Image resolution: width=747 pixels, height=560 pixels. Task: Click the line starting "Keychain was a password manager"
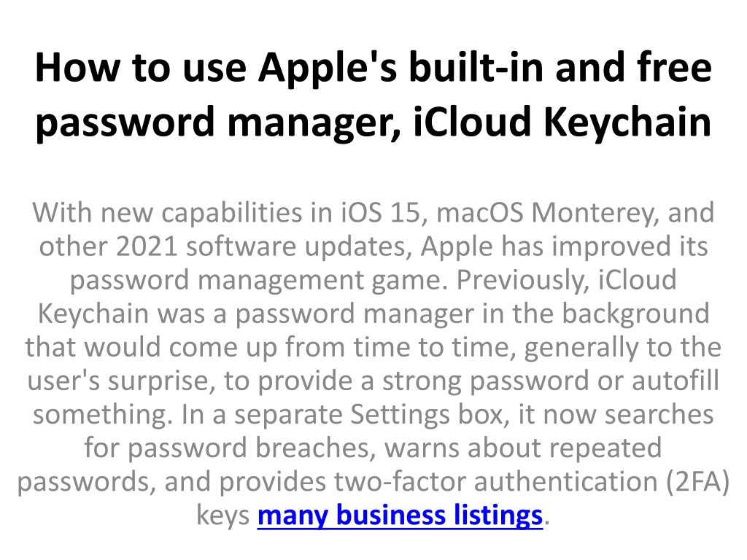click(373, 314)
